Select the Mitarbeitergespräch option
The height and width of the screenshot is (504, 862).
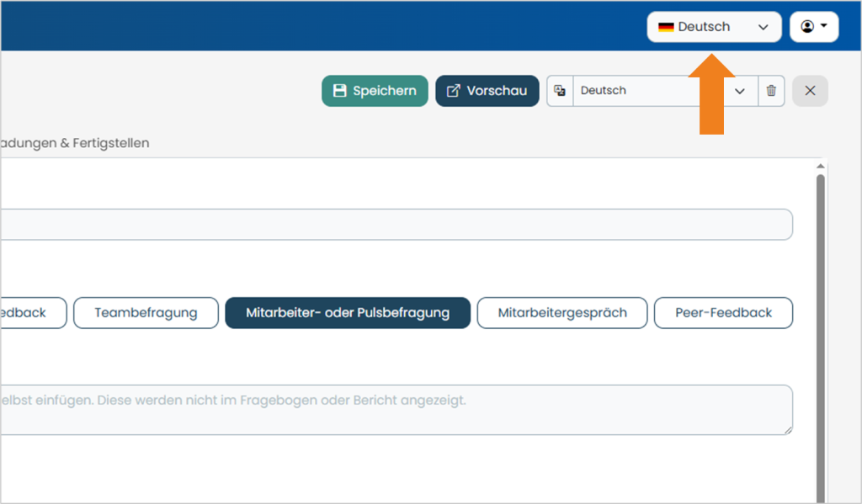coord(561,313)
